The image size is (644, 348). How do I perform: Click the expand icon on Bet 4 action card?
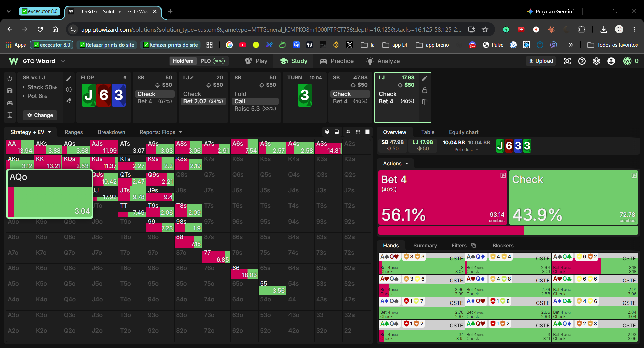(503, 175)
